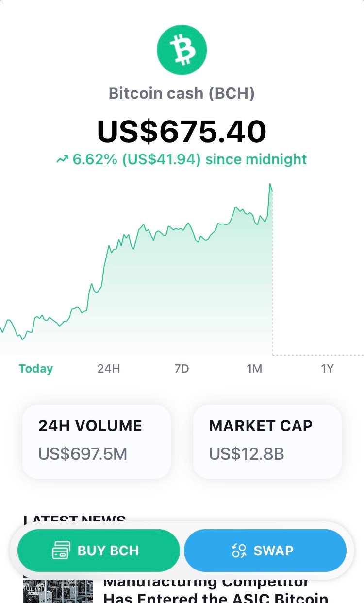Tap the Bitcoin cash (BCH) title
The width and height of the screenshot is (364, 603).
[182, 93]
